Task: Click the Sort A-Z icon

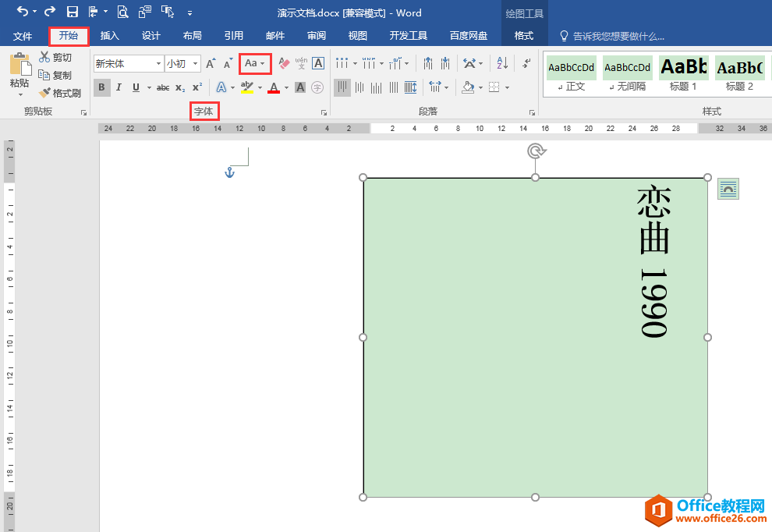Action: (502, 63)
